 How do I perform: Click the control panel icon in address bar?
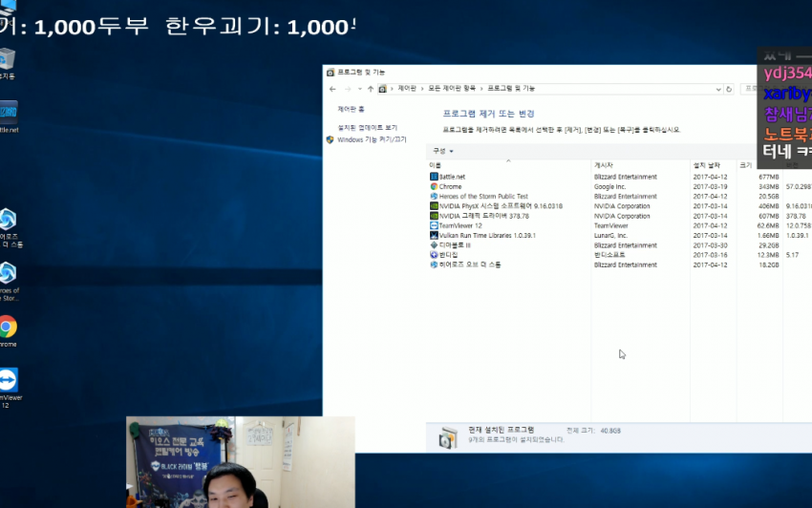[x=382, y=89]
